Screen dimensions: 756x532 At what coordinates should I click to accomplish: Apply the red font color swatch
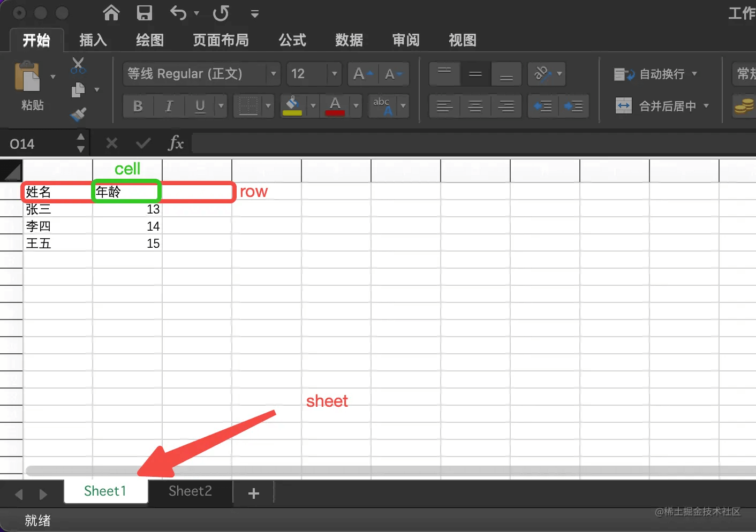click(x=335, y=106)
